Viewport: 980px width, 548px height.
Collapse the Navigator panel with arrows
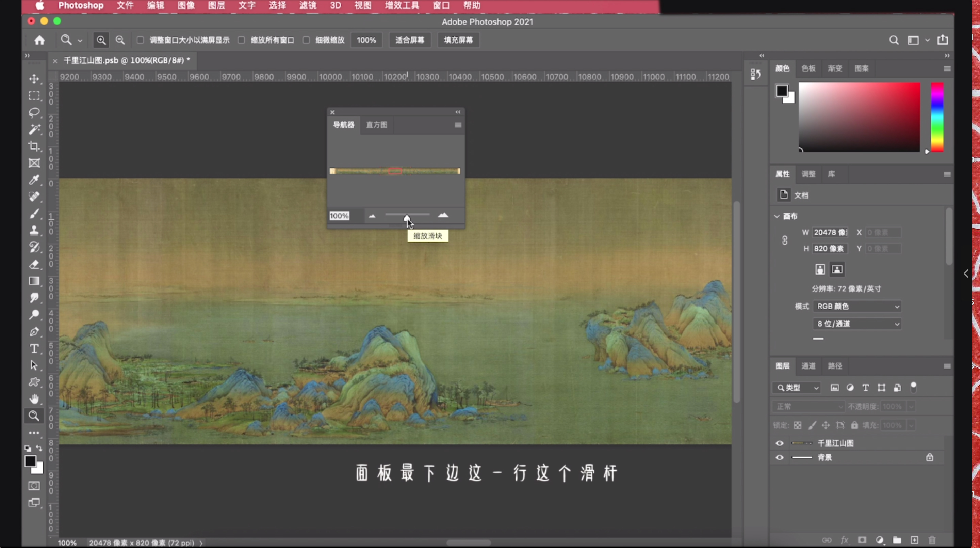tap(458, 112)
